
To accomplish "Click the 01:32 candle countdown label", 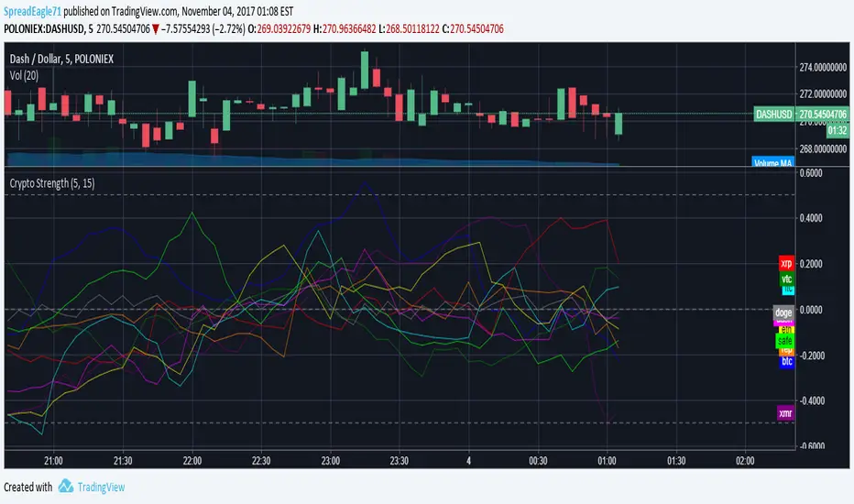I will [x=838, y=130].
